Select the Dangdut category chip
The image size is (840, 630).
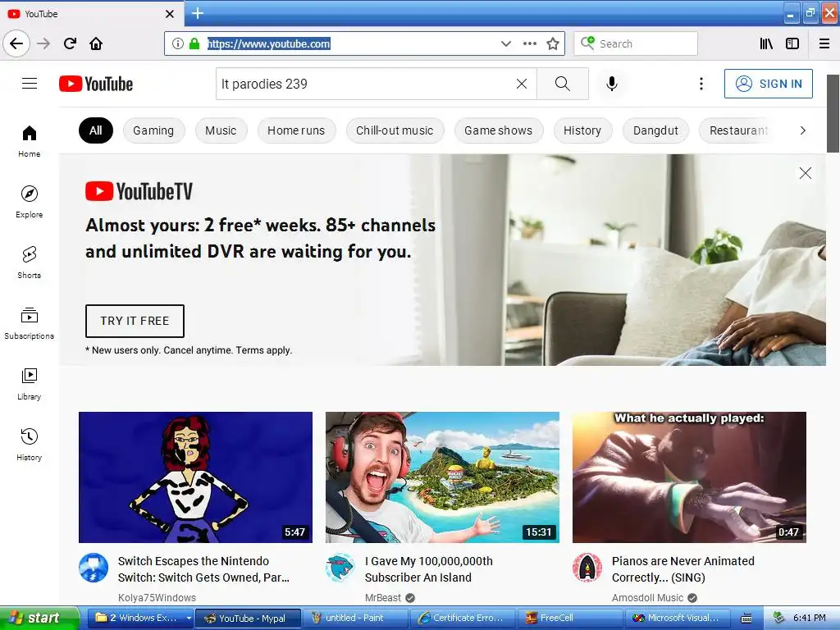pyautogui.click(x=655, y=130)
